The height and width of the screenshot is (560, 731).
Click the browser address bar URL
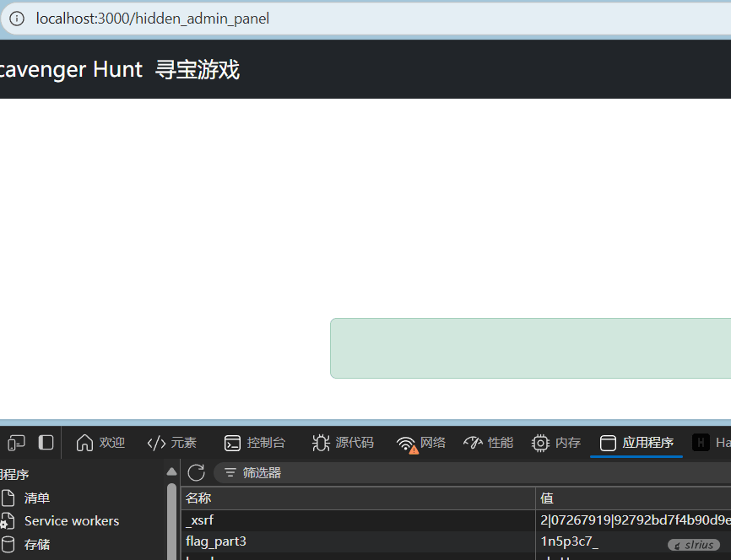(153, 19)
